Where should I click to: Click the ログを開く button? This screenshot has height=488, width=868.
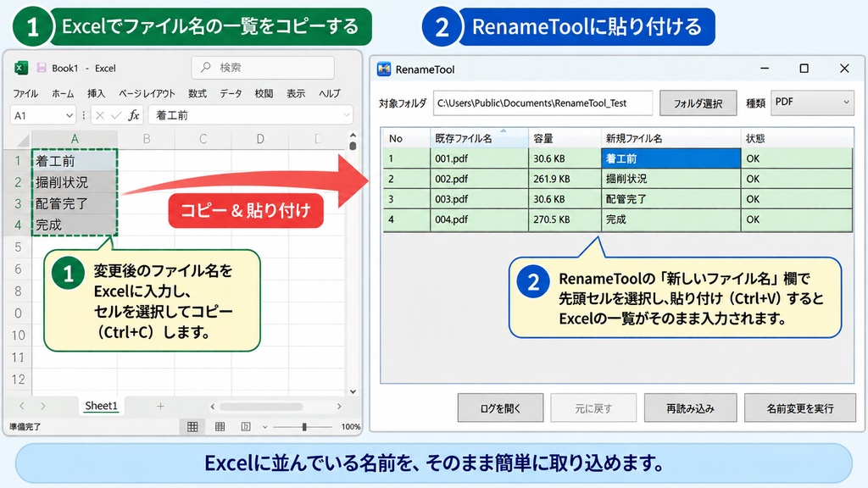point(500,408)
